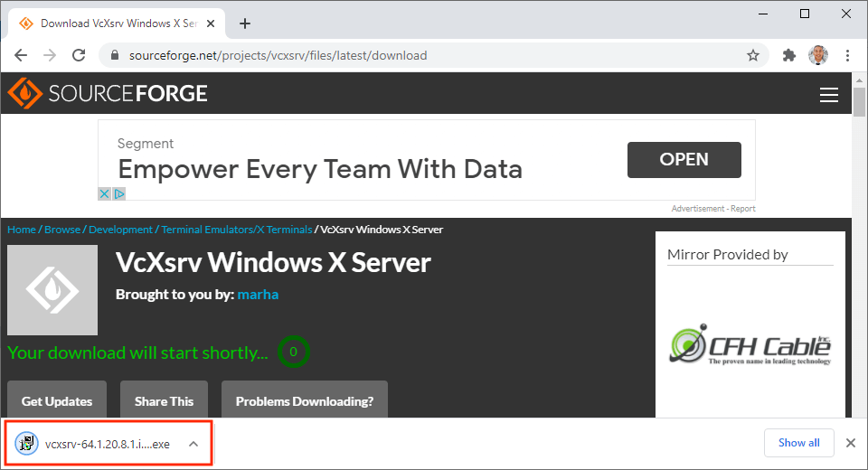Viewport: 868px width, 470px height.
Task: Click the browser forward arrow
Action: click(x=50, y=55)
